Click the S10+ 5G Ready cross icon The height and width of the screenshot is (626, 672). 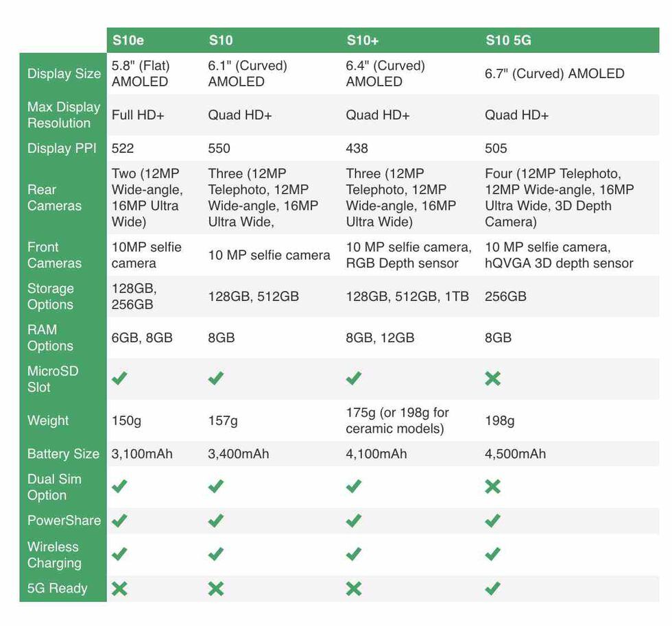coord(354,588)
